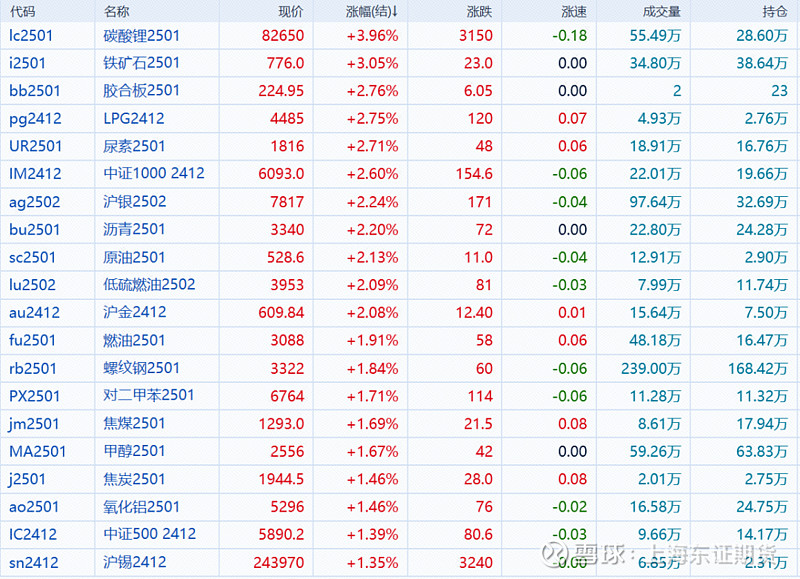This screenshot has height=579, width=800.
Task: Click the 名称 column header
Action: [x=116, y=11]
